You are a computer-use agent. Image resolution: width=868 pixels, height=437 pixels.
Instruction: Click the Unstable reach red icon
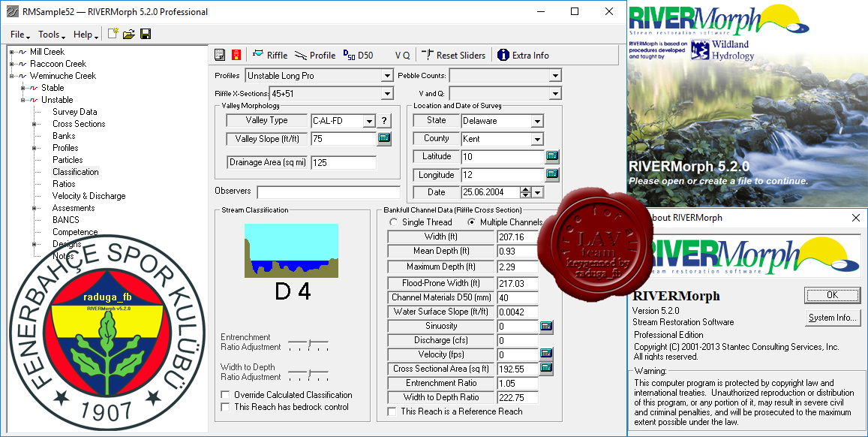point(33,100)
